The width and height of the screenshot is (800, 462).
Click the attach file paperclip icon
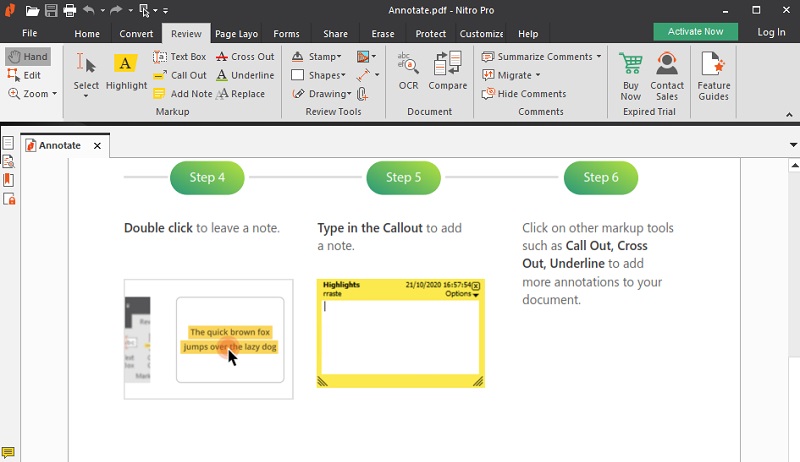(362, 94)
